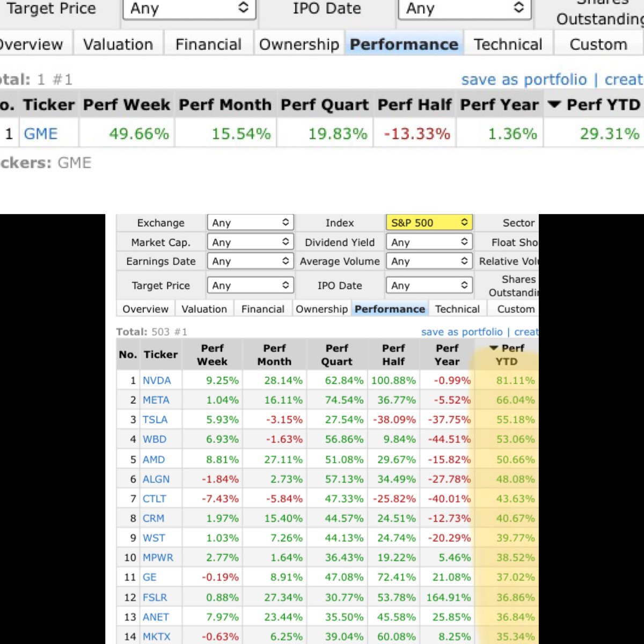Open Ownership tab in lower screener

pyautogui.click(x=321, y=309)
